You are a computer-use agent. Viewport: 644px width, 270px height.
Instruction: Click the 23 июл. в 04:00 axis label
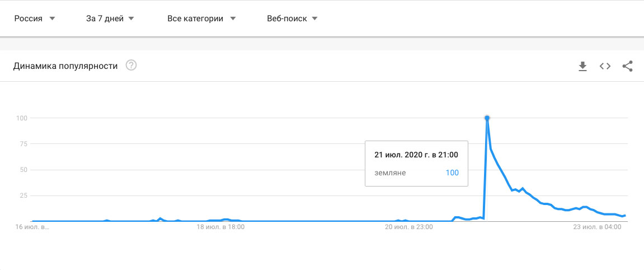[598, 227]
